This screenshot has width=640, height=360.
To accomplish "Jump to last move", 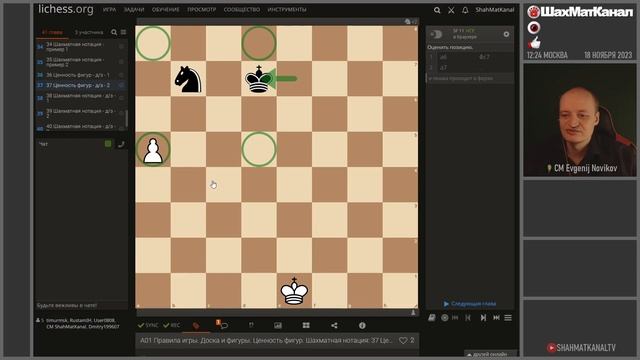I will [496, 318].
